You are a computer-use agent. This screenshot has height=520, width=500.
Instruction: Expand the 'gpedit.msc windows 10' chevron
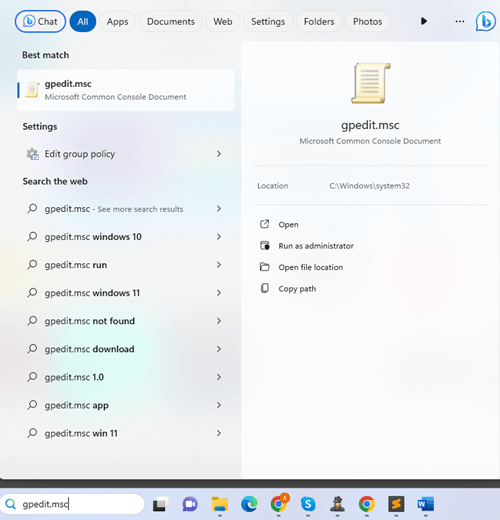pos(219,236)
